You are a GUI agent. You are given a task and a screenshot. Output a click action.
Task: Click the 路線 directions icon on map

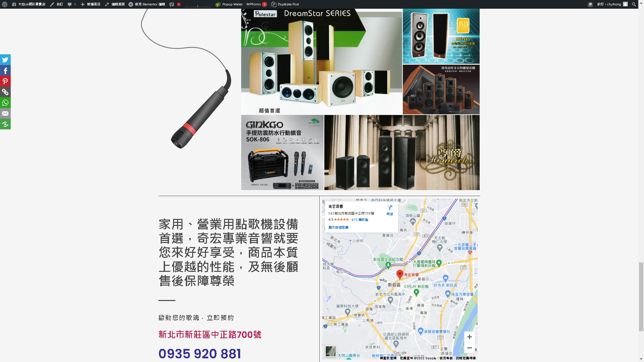click(390, 210)
